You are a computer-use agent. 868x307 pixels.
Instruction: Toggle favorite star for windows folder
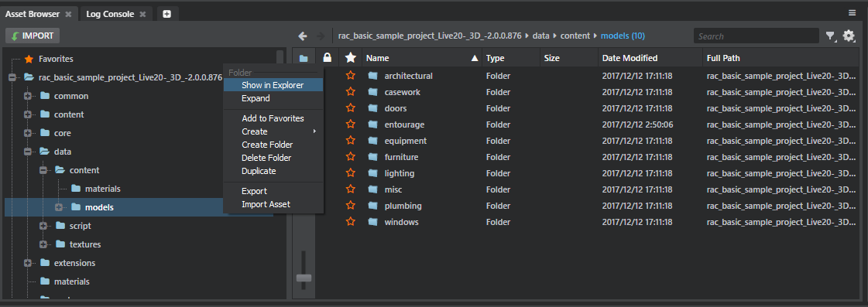coord(350,222)
